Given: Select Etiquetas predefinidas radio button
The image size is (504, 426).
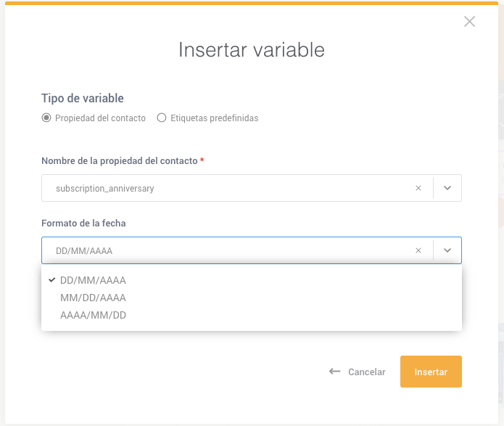Looking at the screenshot, I should coord(162,118).
